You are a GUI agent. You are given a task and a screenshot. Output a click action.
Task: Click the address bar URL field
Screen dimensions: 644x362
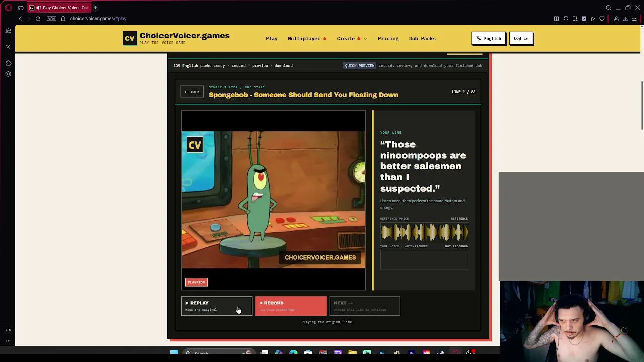98,19
